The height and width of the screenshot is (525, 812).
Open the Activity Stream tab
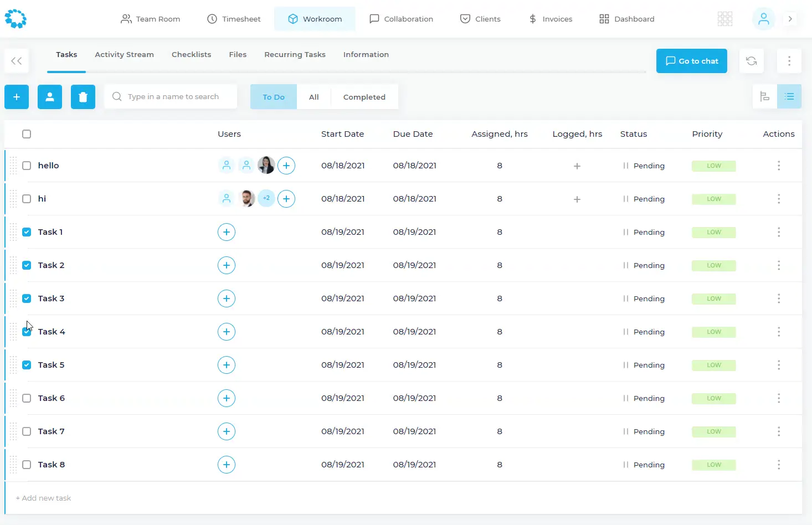click(x=124, y=54)
